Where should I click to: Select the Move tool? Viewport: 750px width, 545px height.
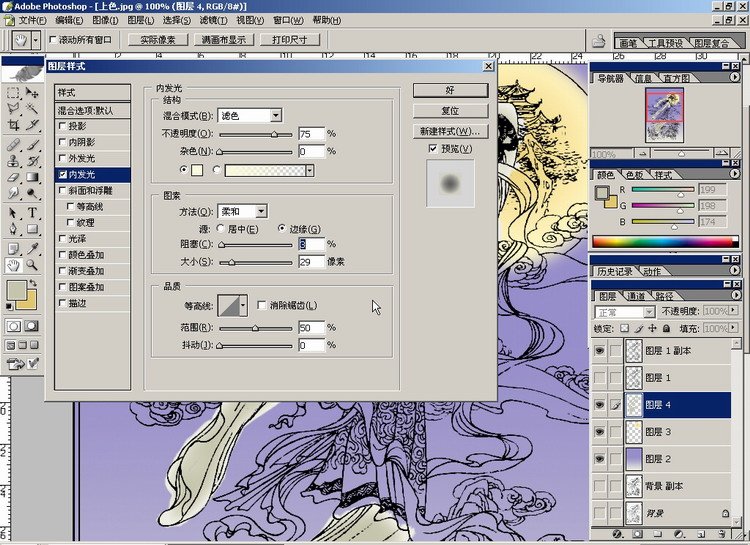(x=32, y=92)
